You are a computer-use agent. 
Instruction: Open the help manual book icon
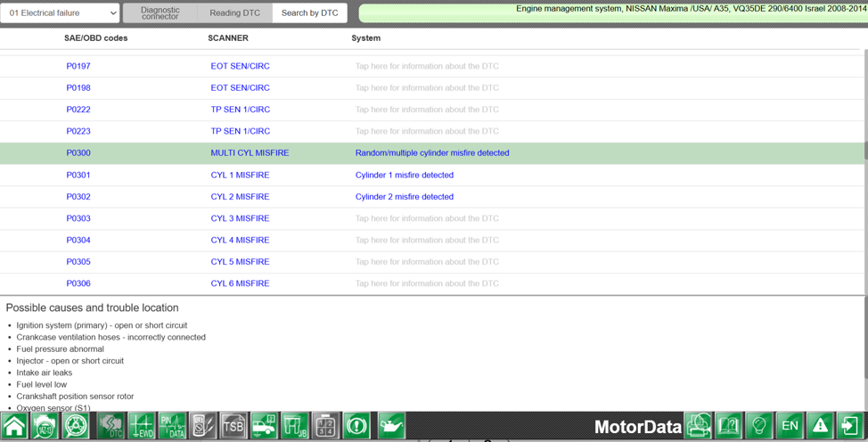(x=729, y=426)
